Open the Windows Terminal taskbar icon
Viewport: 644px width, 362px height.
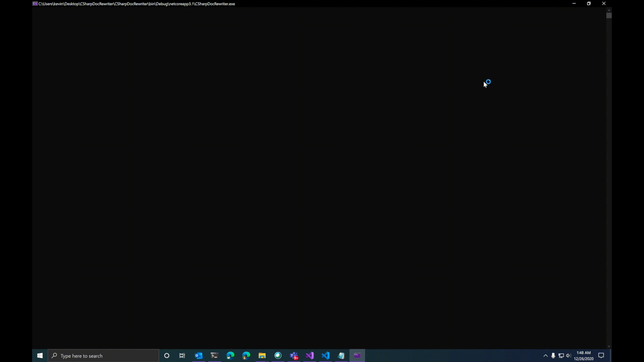click(214, 356)
